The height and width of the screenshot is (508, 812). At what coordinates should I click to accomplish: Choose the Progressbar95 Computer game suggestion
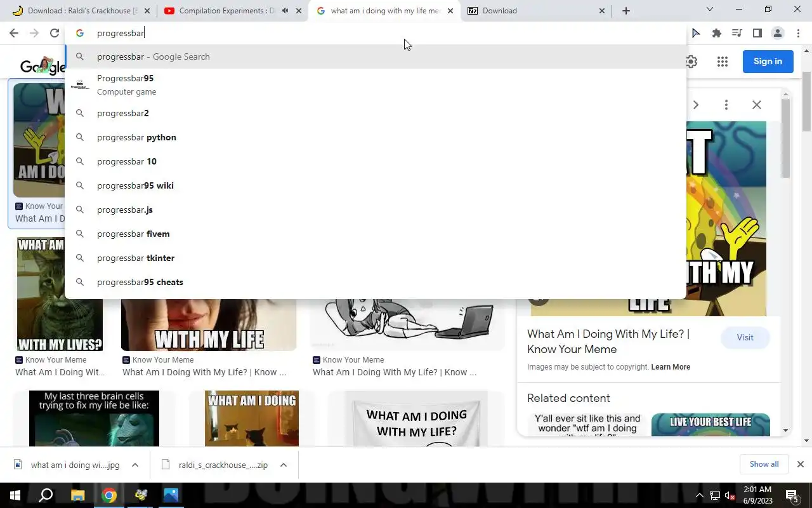pos(376,84)
